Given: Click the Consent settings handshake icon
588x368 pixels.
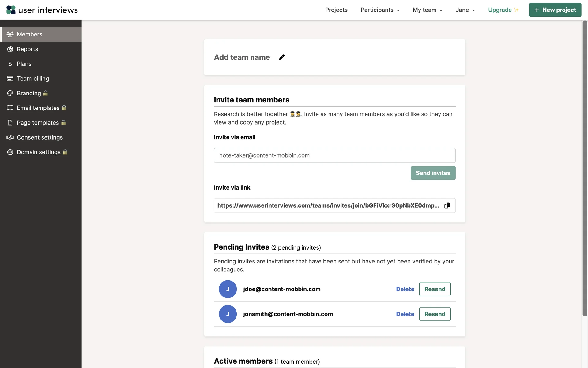Looking at the screenshot, I should [10, 137].
